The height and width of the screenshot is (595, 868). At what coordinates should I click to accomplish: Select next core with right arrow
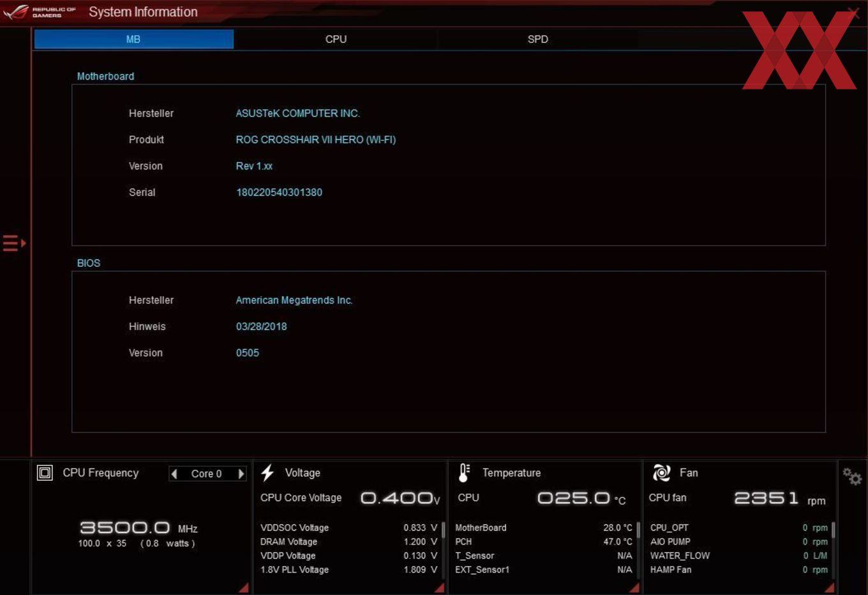[x=241, y=474]
